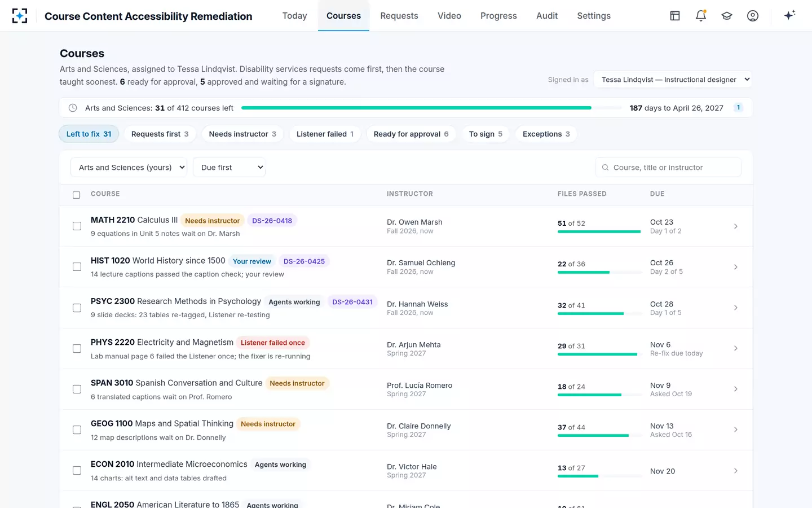
Task: Click the magnifier icon in course search
Action: (605, 168)
